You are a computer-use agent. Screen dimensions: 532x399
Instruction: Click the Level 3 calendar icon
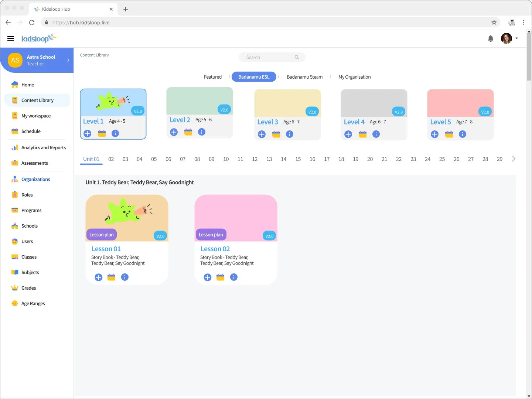[276, 134]
